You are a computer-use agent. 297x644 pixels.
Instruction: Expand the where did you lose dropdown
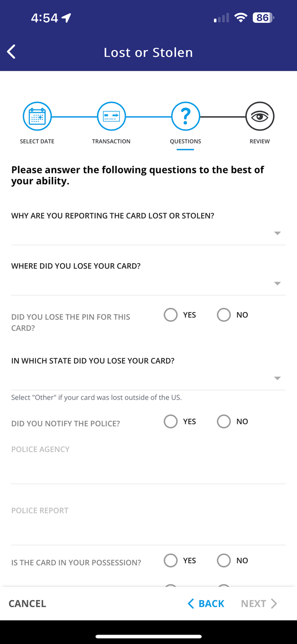point(277,283)
